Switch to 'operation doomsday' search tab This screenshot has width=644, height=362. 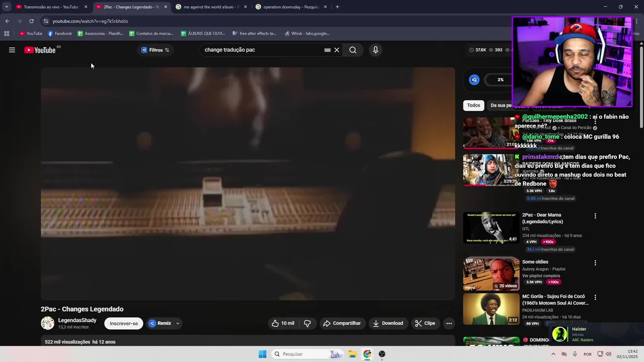pos(290,7)
